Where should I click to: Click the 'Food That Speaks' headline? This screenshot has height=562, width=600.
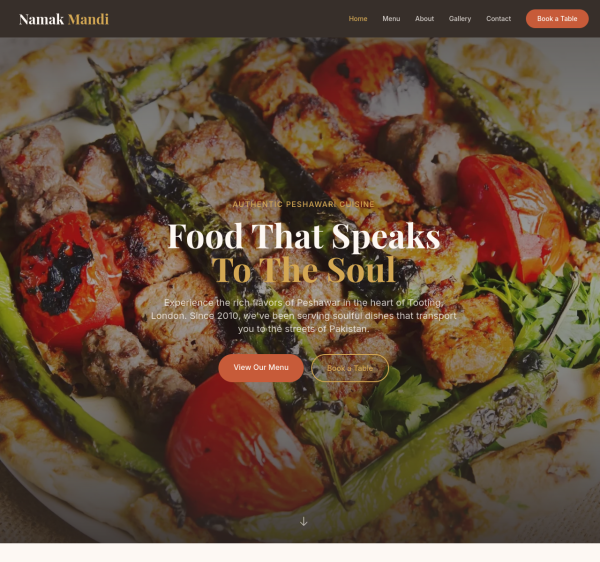click(304, 236)
